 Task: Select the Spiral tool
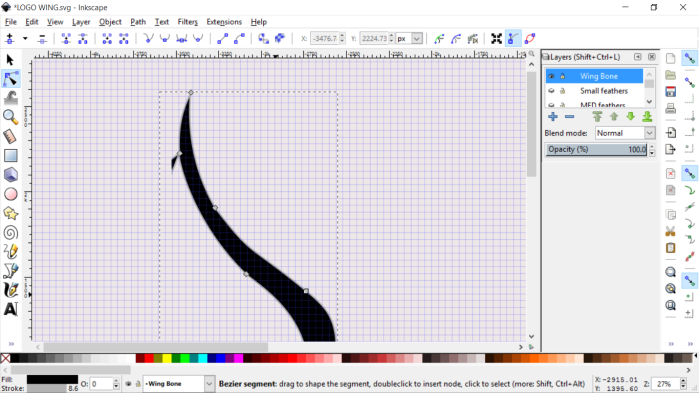[11, 233]
